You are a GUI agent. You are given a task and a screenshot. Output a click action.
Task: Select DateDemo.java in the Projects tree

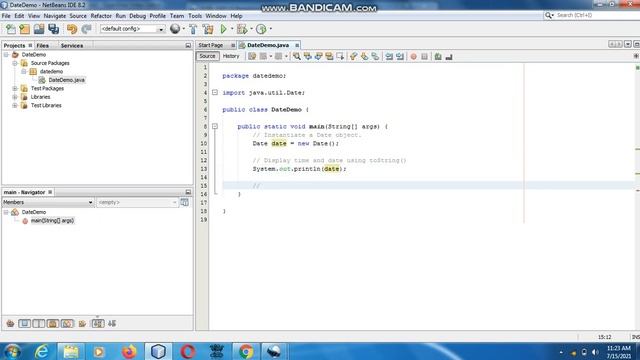click(66, 80)
